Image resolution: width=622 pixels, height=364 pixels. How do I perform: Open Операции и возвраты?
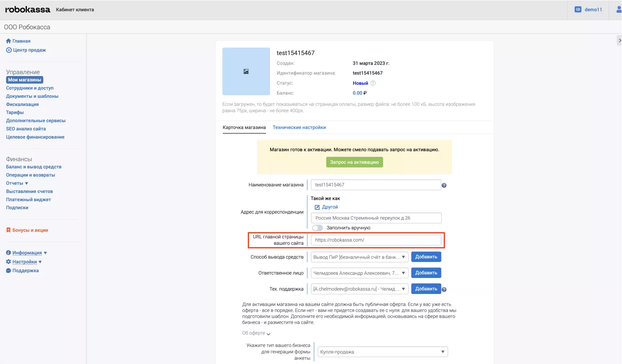click(x=30, y=175)
